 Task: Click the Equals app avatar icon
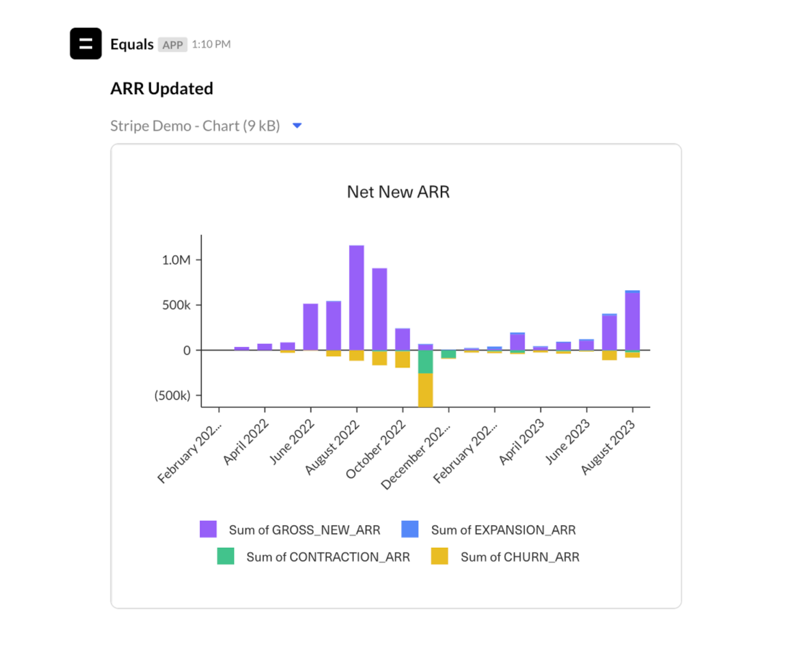coord(86,43)
